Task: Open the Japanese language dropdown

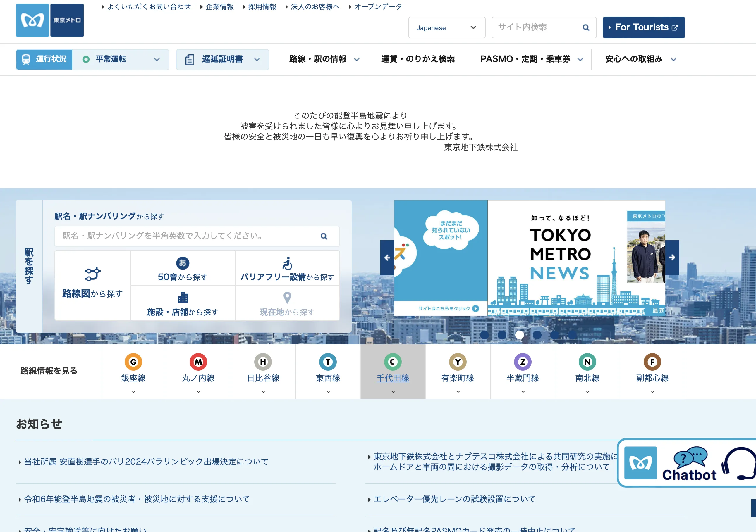Action: click(x=447, y=28)
